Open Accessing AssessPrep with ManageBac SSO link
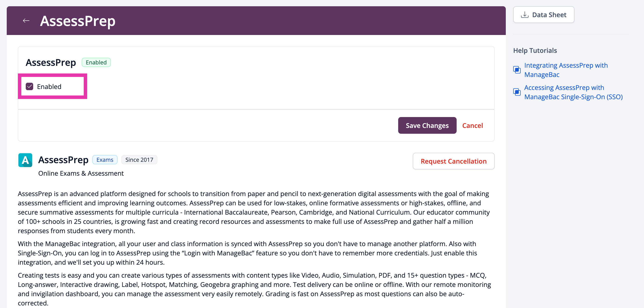Image resolution: width=644 pixels, height=308 pixels. tap(573, 92)
